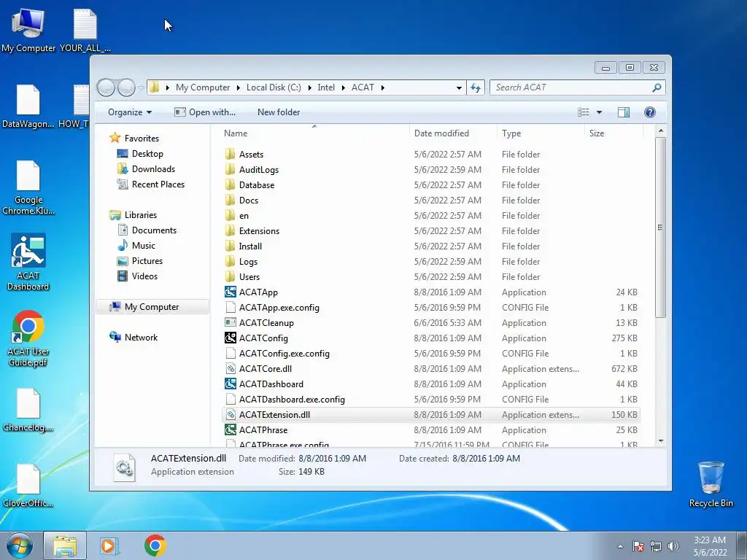
Task: Select the ACATConfig.exe.config file
Action: click(430, 354)
